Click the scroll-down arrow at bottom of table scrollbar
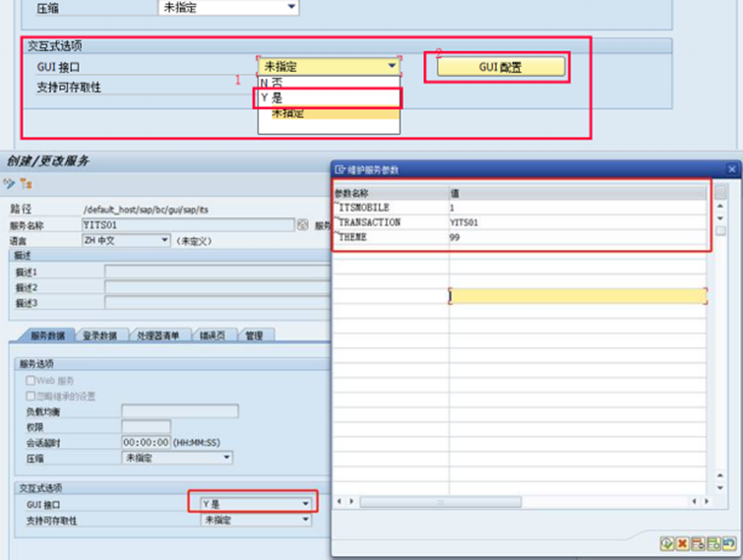This screenshot has height=560, width=743. click(x=720, y=488)
